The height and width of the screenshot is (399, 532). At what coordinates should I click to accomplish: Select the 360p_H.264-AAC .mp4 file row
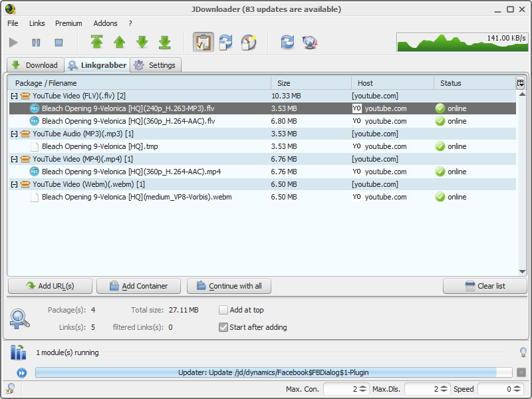(263, 172)
